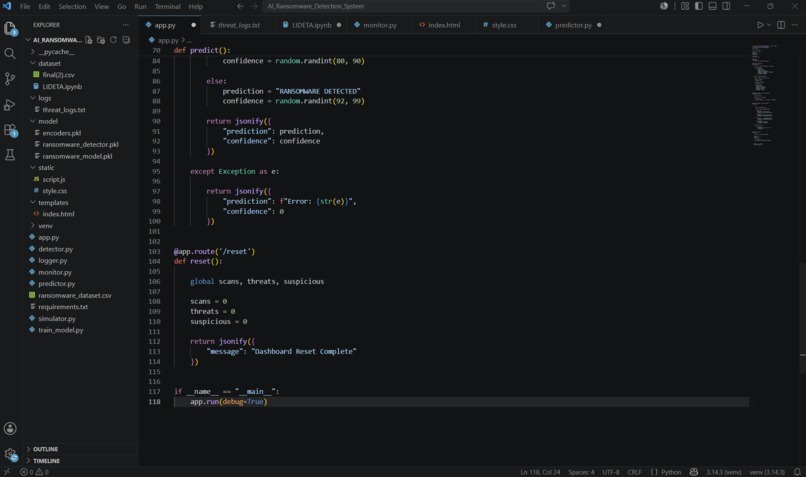This screenshot has width=806, height=477.
Task: Switch to index.html tab
Action: tap(444, 25)
